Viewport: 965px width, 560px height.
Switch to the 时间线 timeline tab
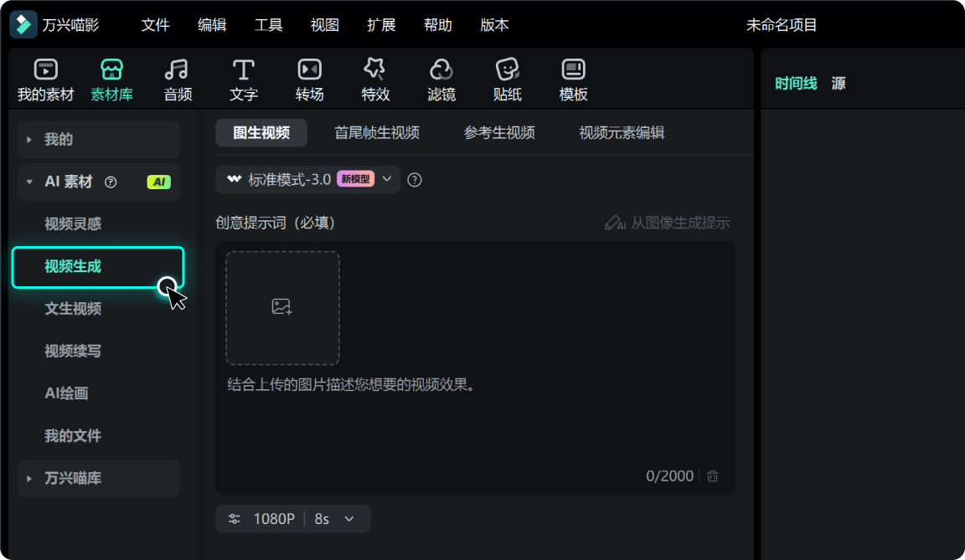pos(796,84)
